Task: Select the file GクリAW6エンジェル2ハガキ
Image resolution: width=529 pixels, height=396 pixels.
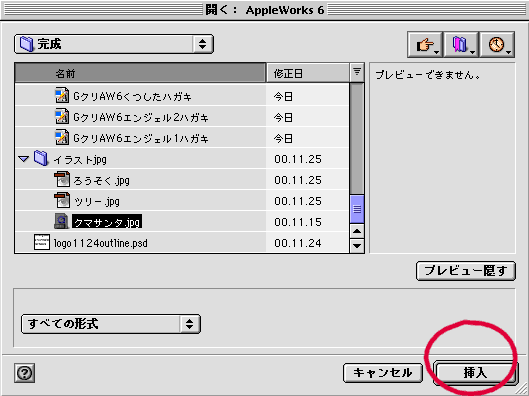Action: 141,118
